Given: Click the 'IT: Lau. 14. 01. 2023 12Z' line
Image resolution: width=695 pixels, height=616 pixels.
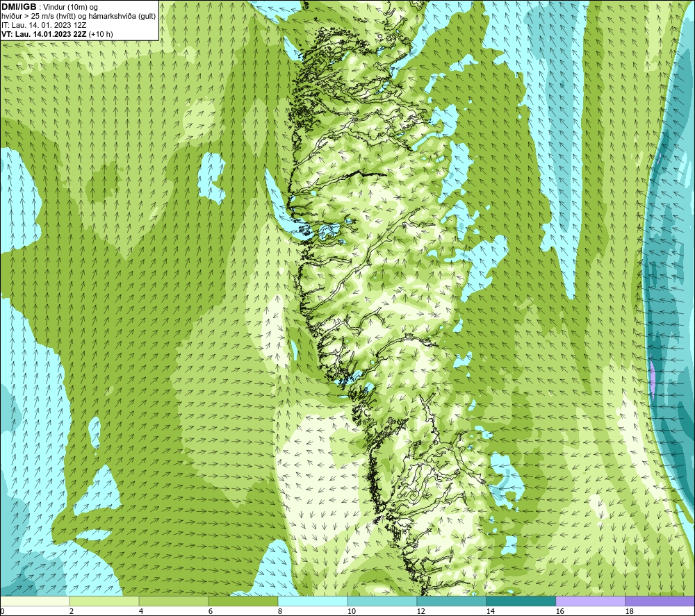Looking at the screenshot, I should click(x=44, y=25).
